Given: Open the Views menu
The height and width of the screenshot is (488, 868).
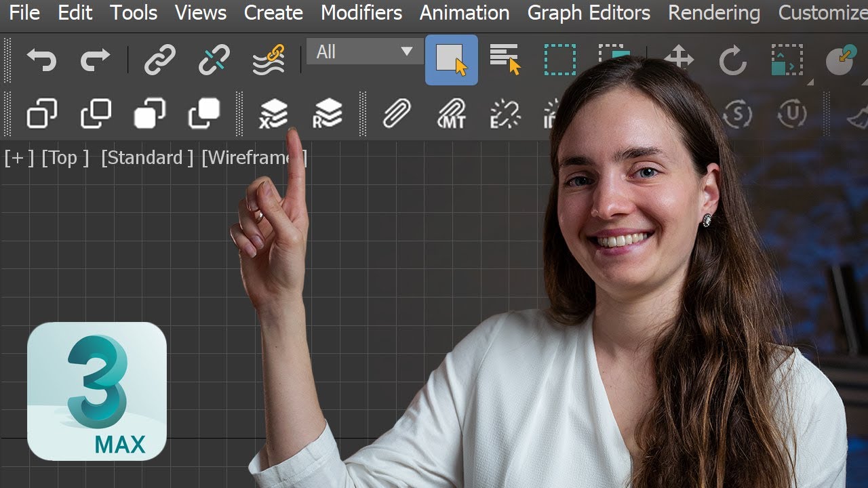Looking at the screenshot, I should click(201, 13).
